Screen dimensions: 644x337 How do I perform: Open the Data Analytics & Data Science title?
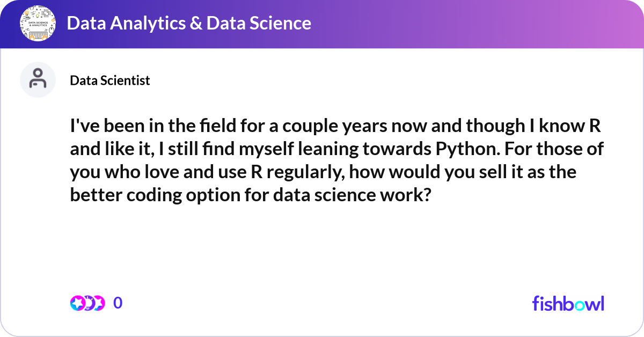tap(189, 23)
